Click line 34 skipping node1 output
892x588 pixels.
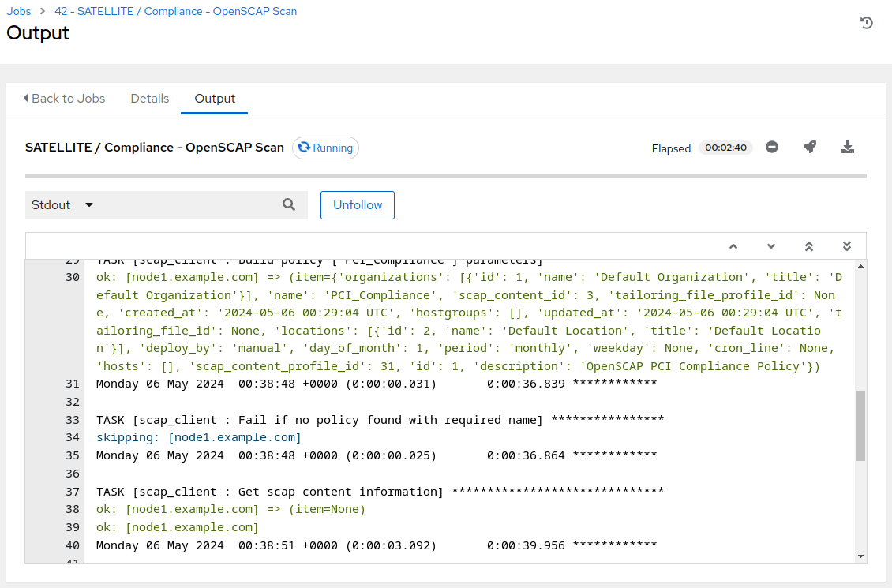tap(199, 437)
